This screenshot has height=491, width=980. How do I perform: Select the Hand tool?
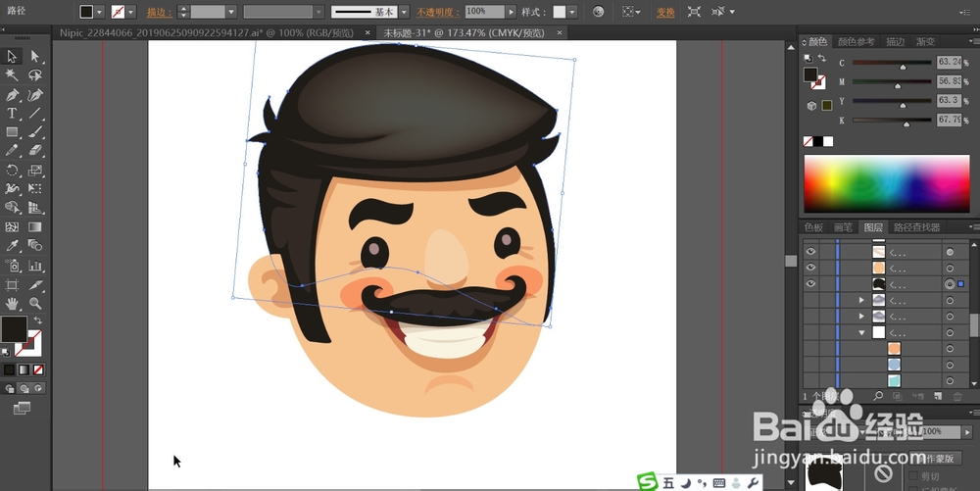pyautogui.click(x=13, y=304)
